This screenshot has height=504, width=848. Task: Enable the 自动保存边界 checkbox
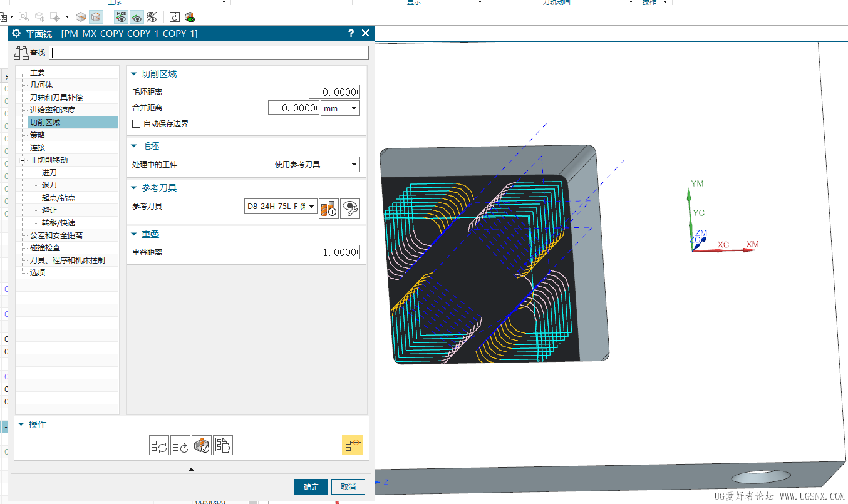click(137, 124)
